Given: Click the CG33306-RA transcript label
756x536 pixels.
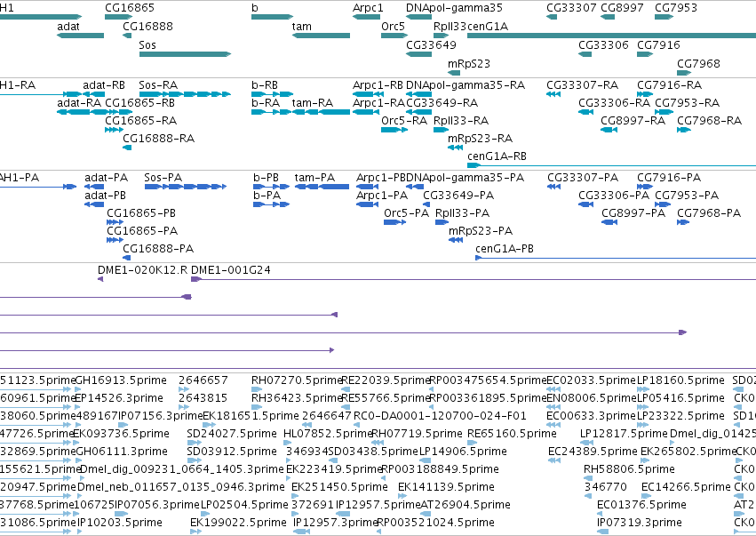Looking at the screenshot, I should 614,103.
